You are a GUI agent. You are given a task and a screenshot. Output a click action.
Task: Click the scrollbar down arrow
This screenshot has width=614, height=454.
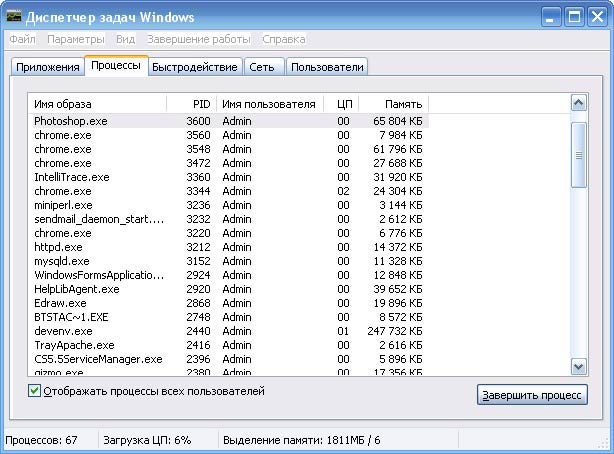tap(578, 367)
